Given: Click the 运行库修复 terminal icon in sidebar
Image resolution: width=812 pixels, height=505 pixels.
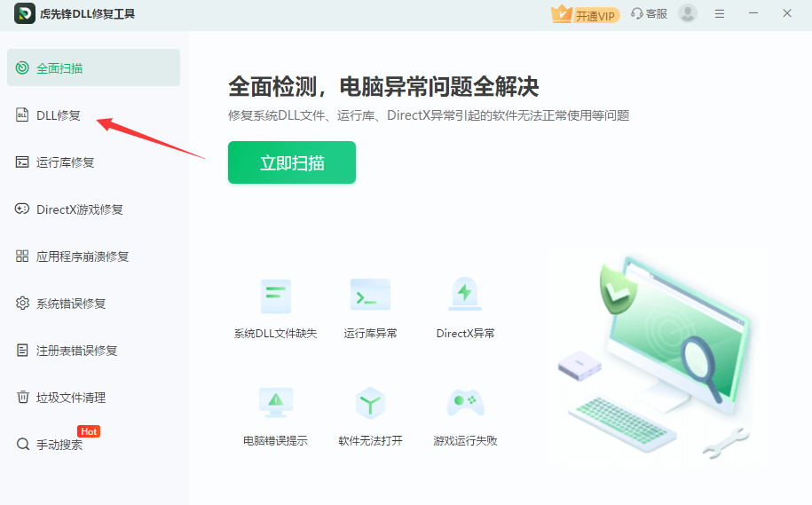Looking at the screenshot, I should (22, 162).
